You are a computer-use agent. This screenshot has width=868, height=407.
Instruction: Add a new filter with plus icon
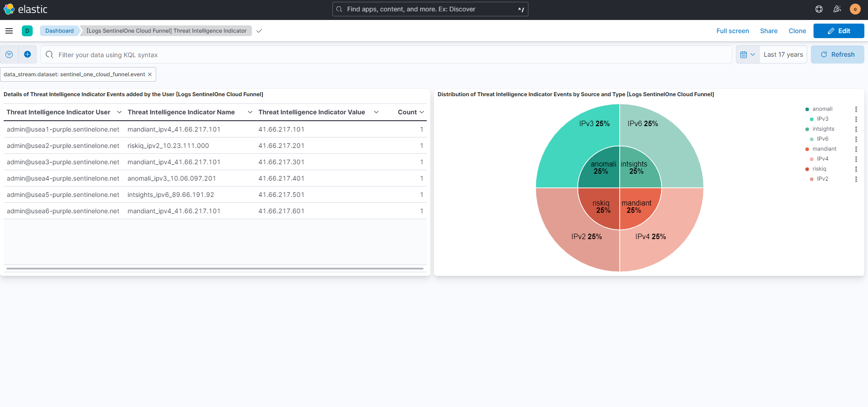point(27,54)
